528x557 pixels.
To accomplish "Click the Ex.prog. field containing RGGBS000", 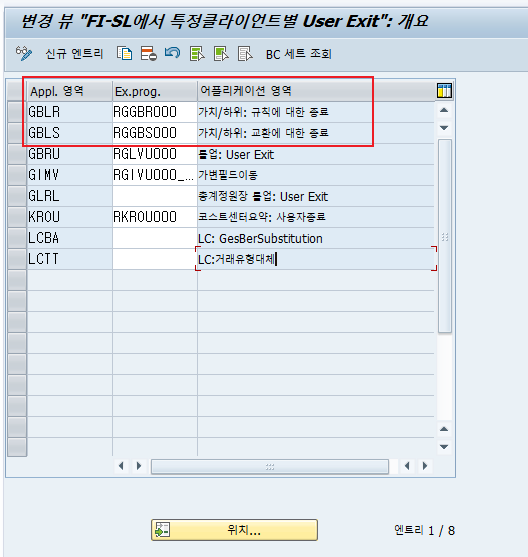I will coord(155,133).
